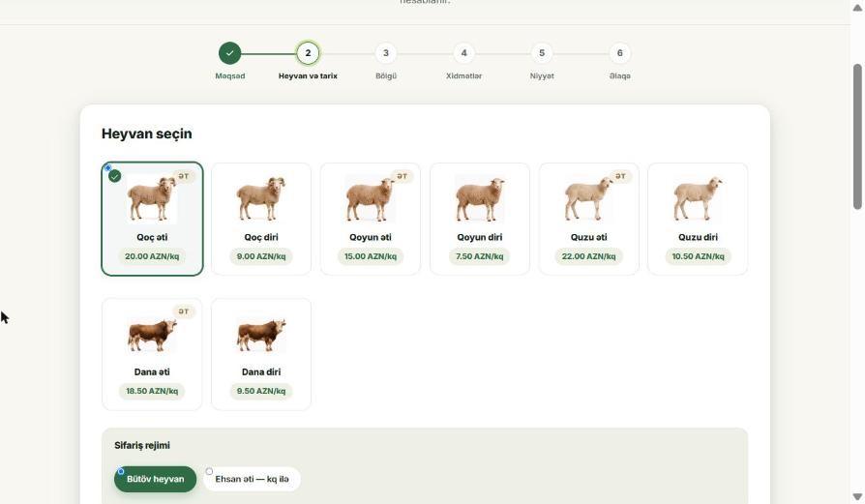Choose the Dana diri card
This screenshot has width=865, height=504.
tap(261, 354)
